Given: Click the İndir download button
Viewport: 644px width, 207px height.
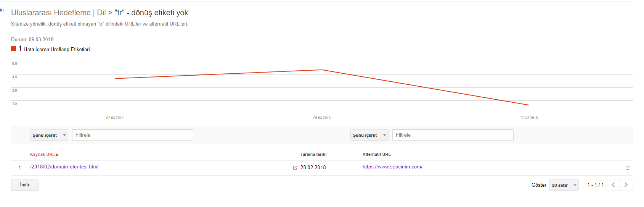Looking at the screenshot, I should click(x=25, y=185).
